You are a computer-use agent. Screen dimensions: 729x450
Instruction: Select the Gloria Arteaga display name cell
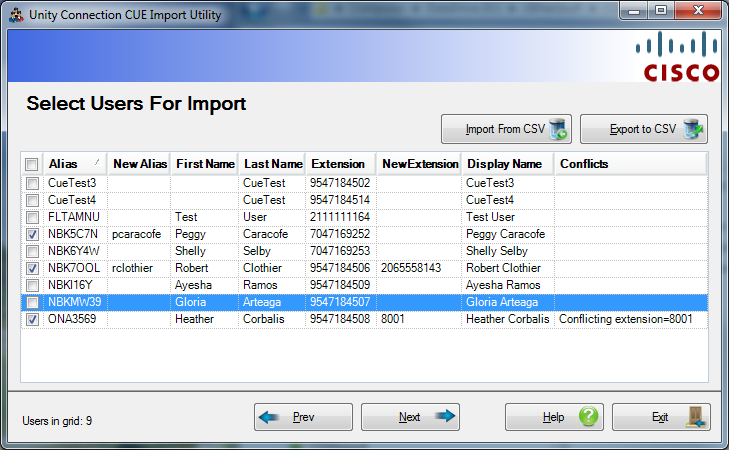pyautogui.click(x=508, y=302)
